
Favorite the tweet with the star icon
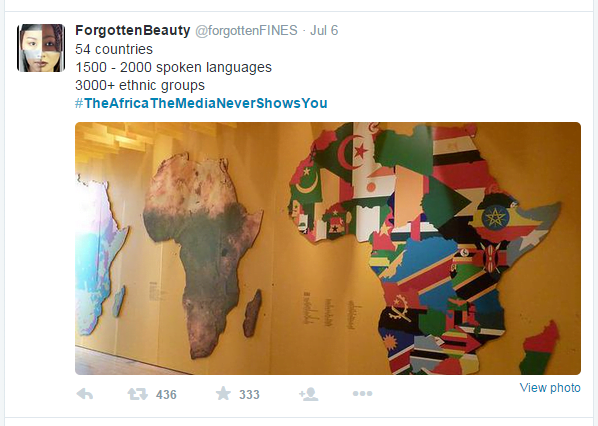(x=223, y=394)
